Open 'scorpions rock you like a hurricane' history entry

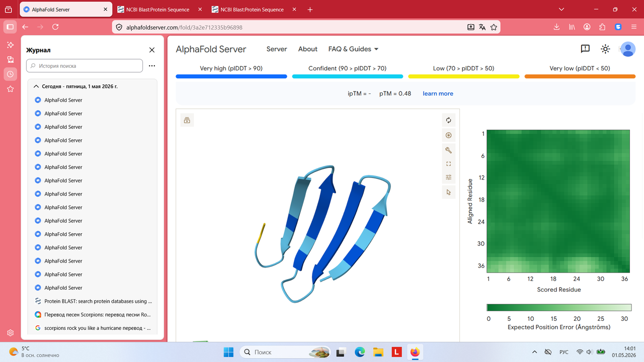93,328
